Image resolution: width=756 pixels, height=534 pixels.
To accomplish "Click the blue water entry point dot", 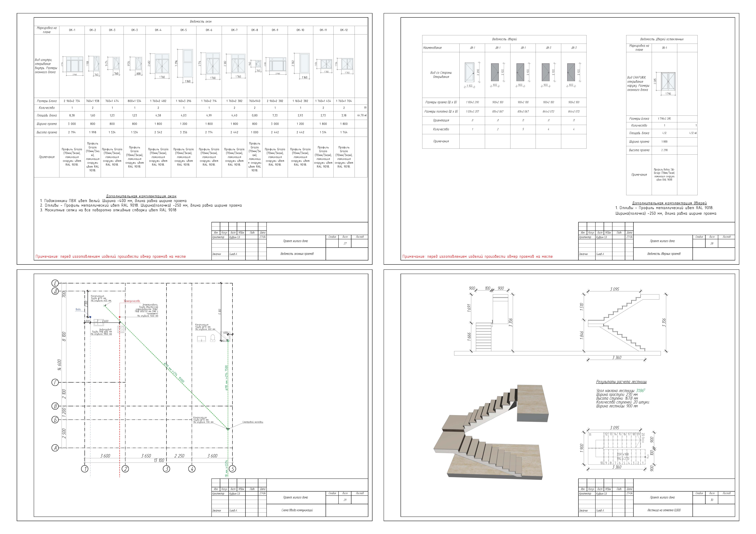I will (90, 317).
